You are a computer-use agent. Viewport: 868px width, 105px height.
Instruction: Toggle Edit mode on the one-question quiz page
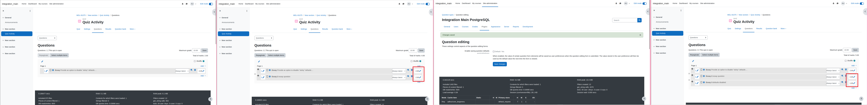211,4
